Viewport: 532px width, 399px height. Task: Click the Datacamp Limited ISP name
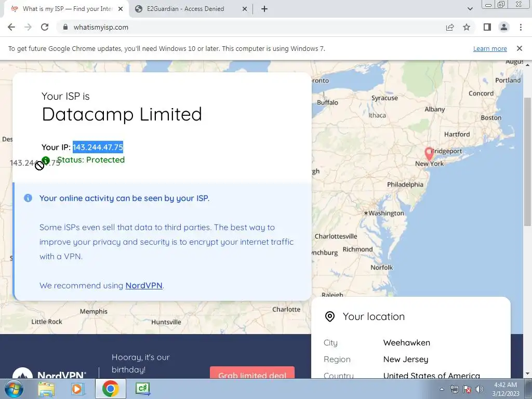(x=122, y=114)
